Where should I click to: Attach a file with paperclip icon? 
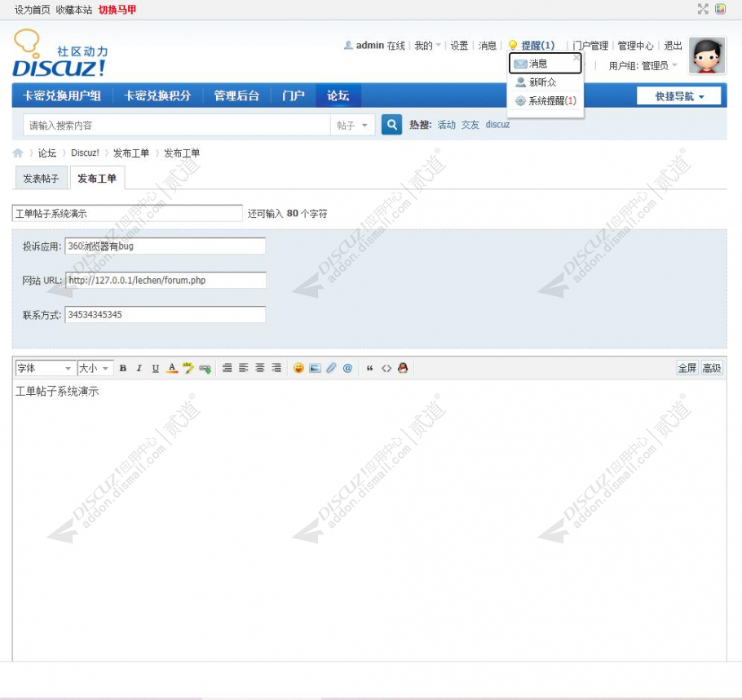[x=331, y=368]
